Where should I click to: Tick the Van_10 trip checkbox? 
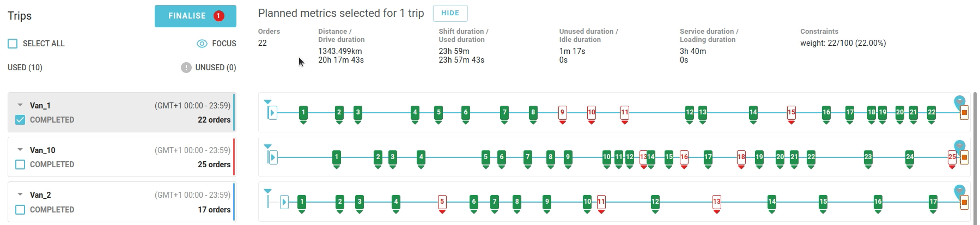(20, 165)
